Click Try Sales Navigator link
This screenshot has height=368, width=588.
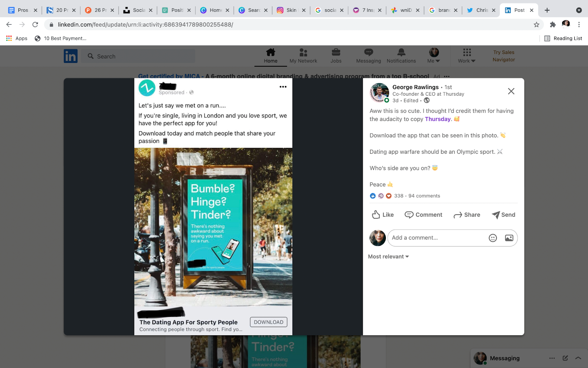(504, 56)
